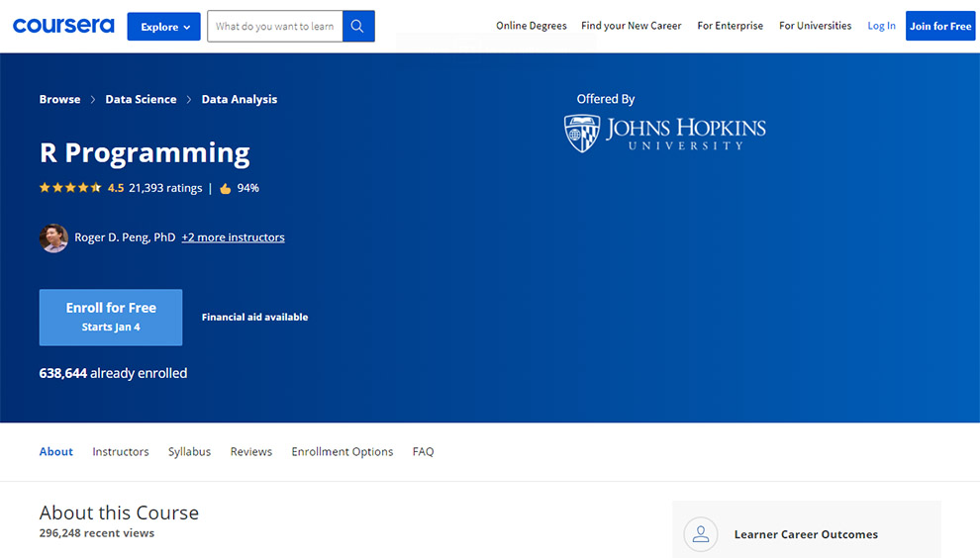The width and height of the screenshot is (980, 558).
Task: Click Roger D. Peng's profile photo
Action: pyautogui.click(x=53, y=238)
